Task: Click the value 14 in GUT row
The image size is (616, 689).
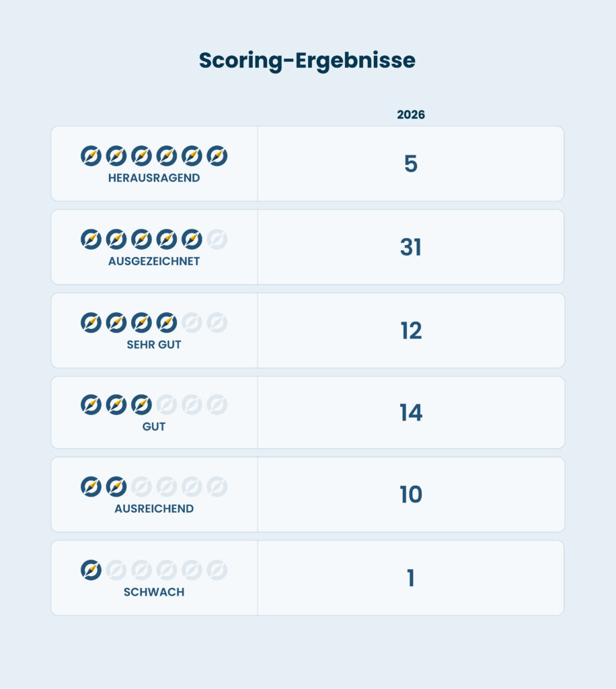Action: coord(411,412)
